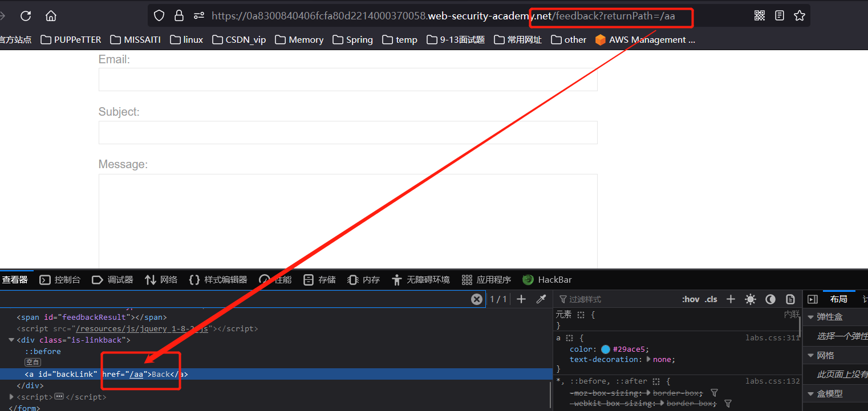Viewport: 868px width, 411px height.
Task: Collapse the div class is-linkback node
Action: click(11, 340)
